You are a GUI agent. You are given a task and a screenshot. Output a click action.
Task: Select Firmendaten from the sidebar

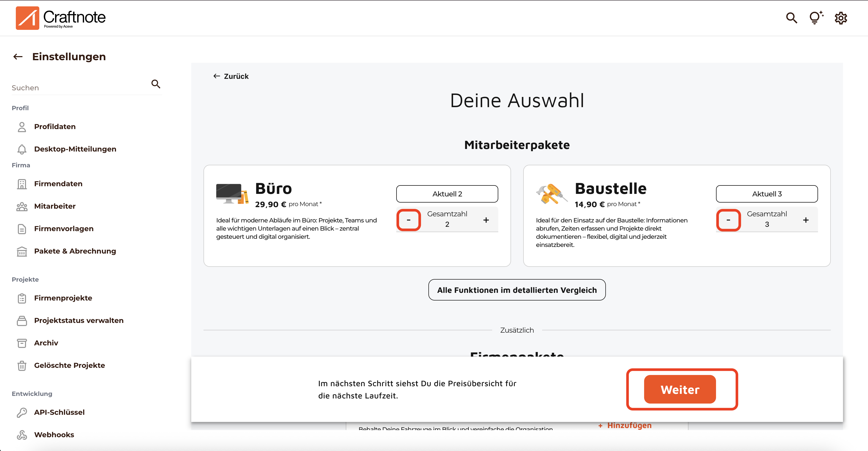click(58, 184)
